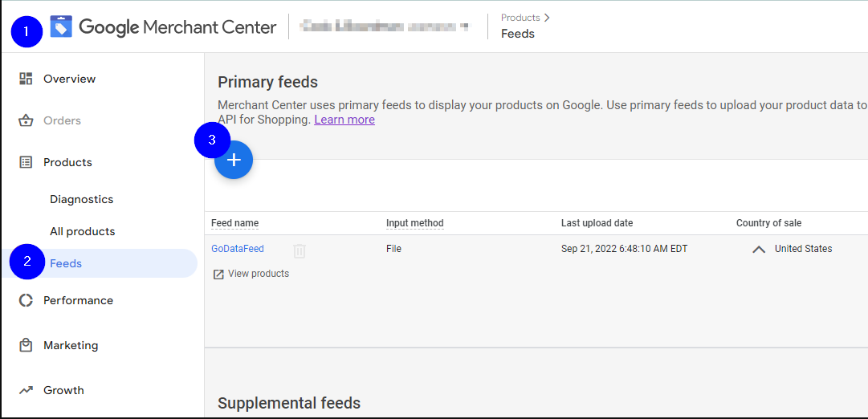Collapse the United States country row chevron
The image size is (868, 419).
pyautogui.click(x=758, y=249)
